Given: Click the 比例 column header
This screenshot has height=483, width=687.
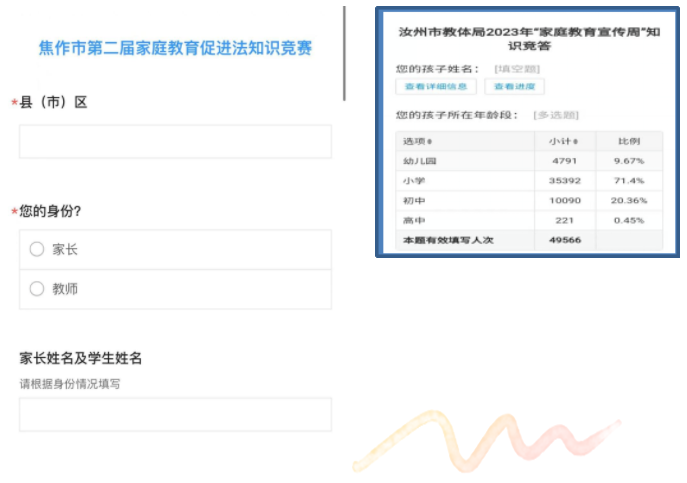Looking at the screenshot, I should click(629, 141).
